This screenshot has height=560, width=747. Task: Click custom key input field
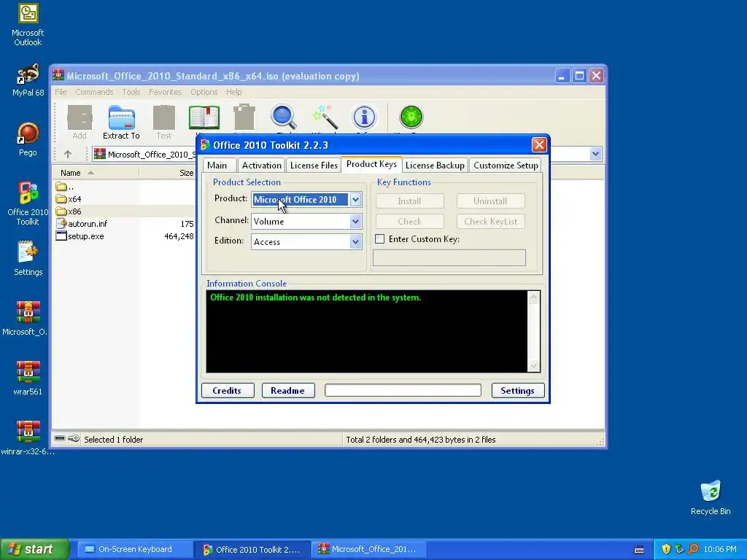click(x=449, y=257)
